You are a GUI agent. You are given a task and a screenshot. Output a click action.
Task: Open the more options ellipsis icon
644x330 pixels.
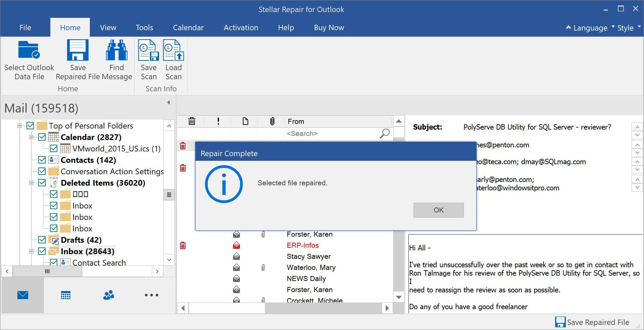click(x=152, y=295)
